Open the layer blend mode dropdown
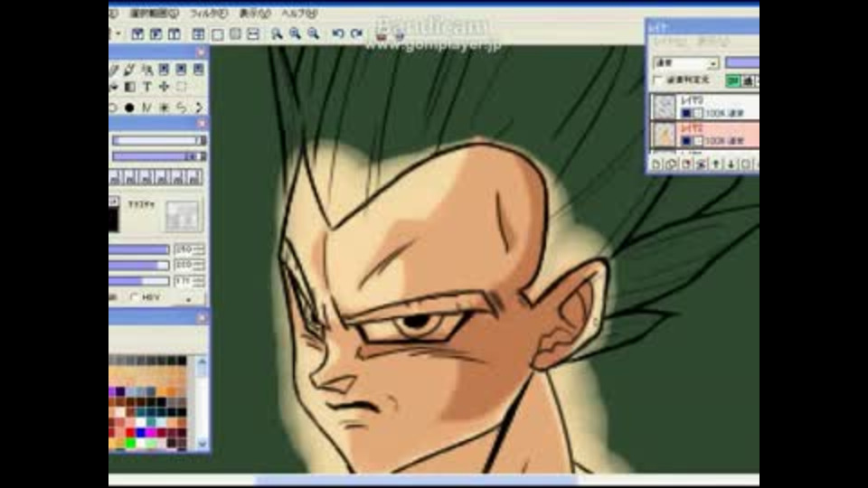868x488 pixels. (x=686, y=63)
